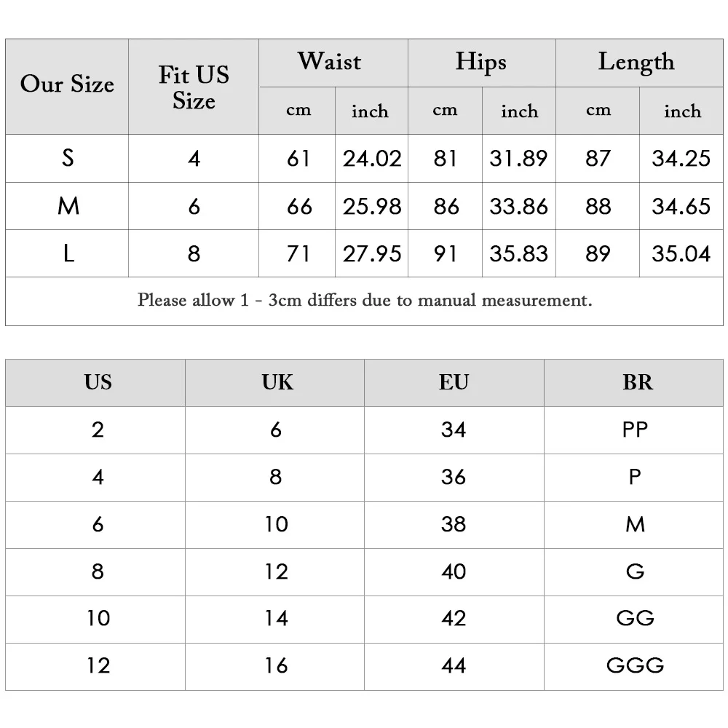This screenshot has height=728, width=728.
Task: Select the waist inch value 24.02
Action: tap(371, 158)
